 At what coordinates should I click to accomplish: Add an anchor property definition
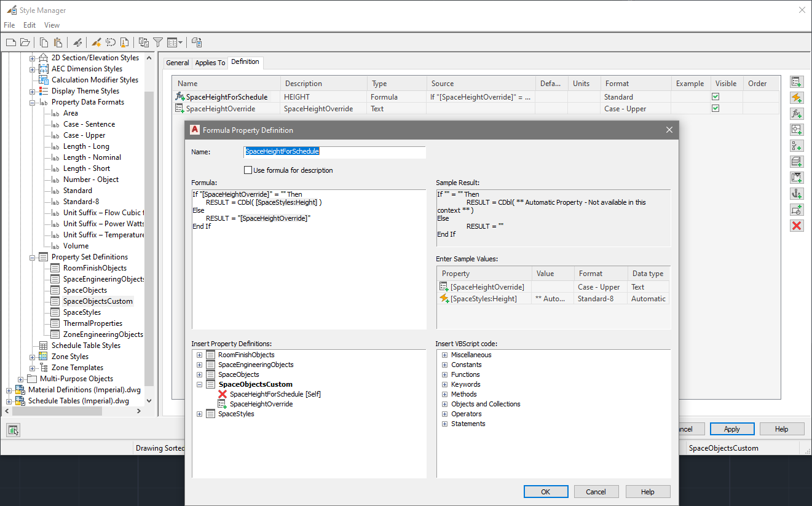[797, 194]
